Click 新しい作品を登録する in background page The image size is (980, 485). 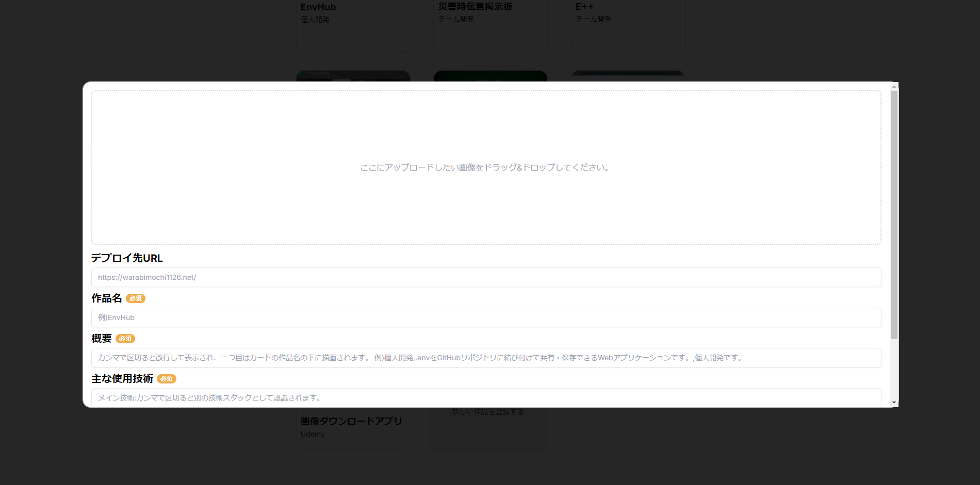[x=488, y=412]
